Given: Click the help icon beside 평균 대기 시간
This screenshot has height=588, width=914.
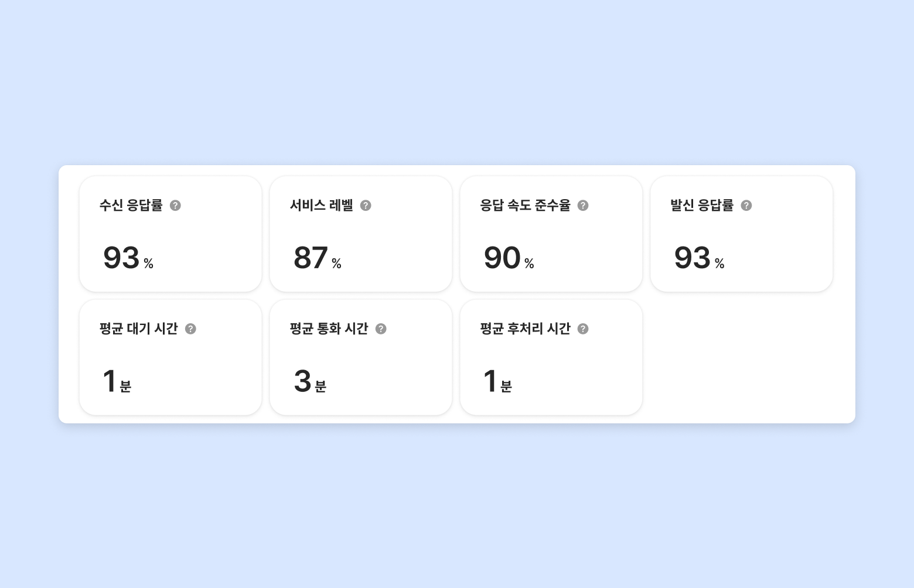Looking at the screenshot, I should (190, 329).
